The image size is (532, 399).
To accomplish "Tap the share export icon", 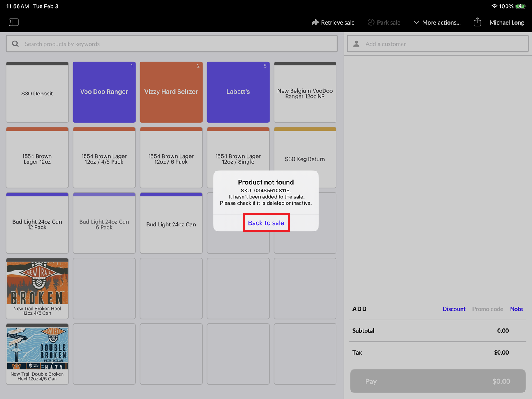I will tap(477, 22).
